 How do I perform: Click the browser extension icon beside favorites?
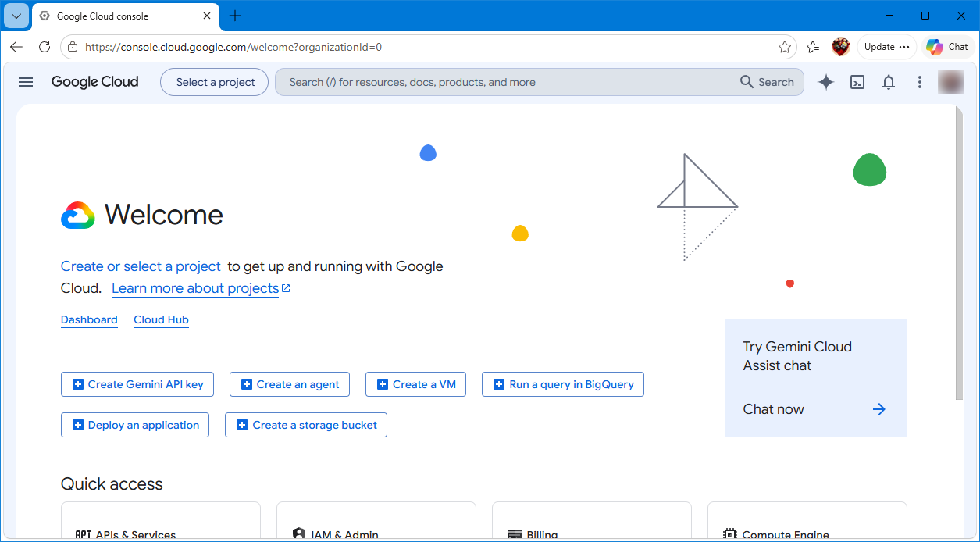(x=840, y=47)
